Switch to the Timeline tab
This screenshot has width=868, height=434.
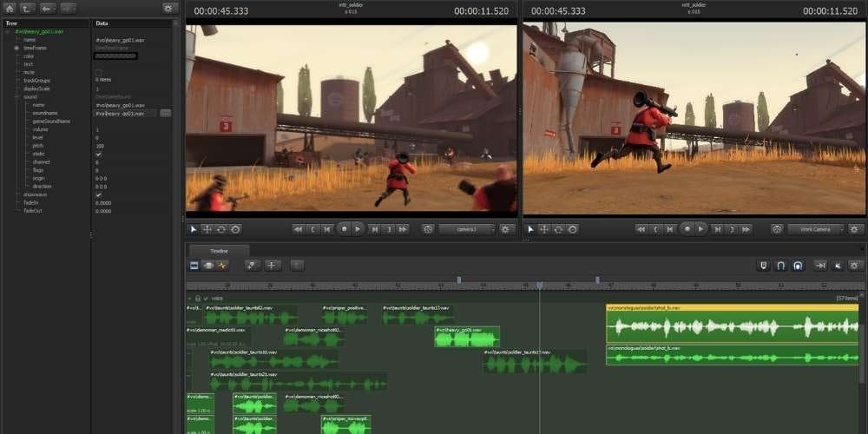coord(219,251)
